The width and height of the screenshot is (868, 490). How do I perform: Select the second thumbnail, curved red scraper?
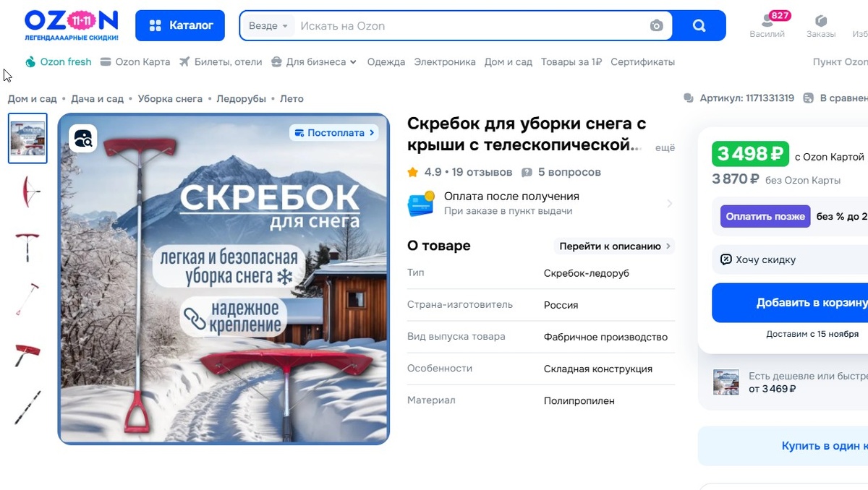point(27,191)
